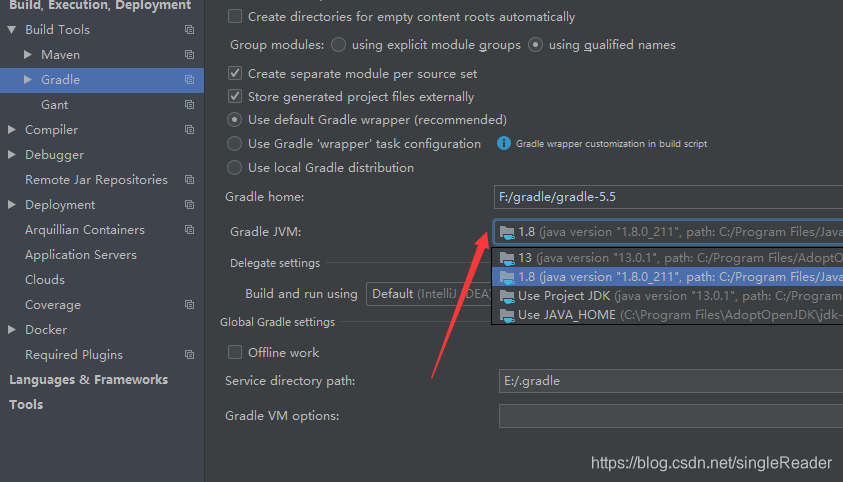Open Required Plugins settings page

pyautogui.click(x=74, y=355)
